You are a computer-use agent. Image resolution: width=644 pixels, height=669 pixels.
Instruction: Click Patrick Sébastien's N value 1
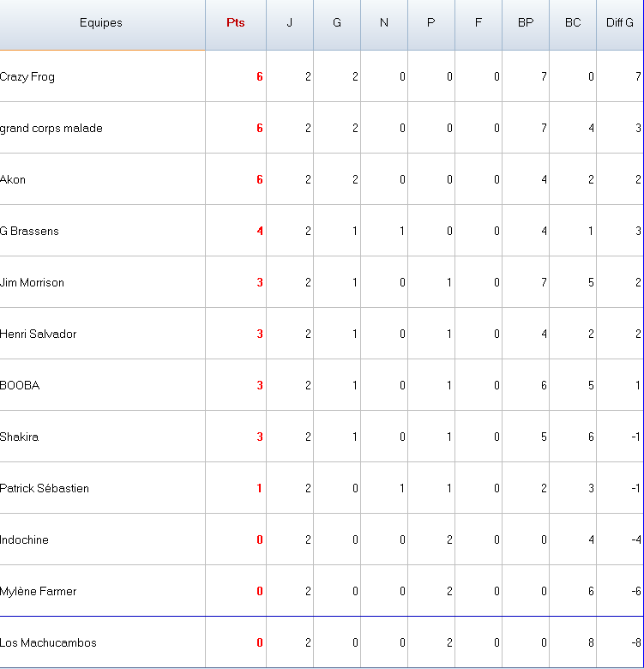402,489
